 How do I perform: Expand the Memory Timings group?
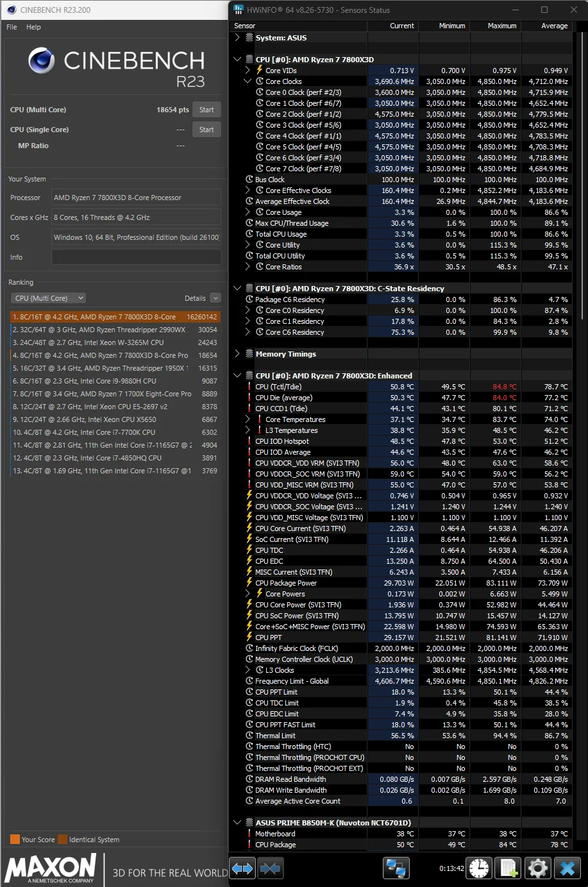pos(237,354)
